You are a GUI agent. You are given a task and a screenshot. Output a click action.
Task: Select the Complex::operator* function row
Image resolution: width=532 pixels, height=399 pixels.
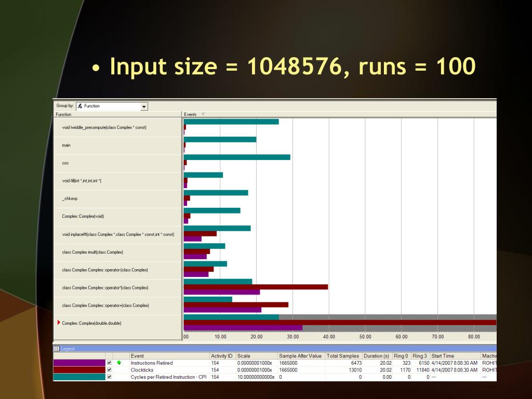tap(118, 288)
